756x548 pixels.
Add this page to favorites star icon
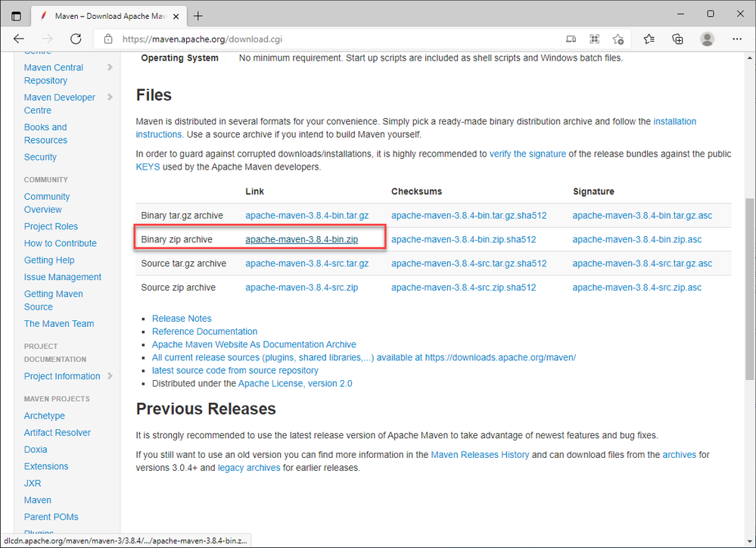[618, 39]
